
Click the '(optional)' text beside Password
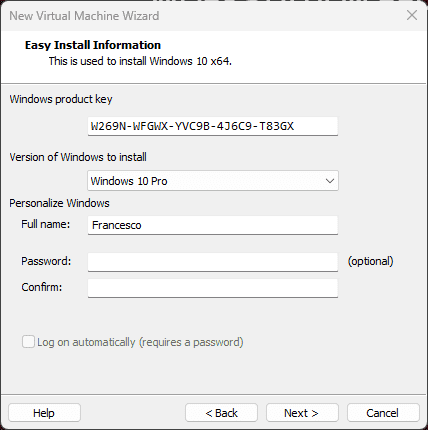[x=370, y=261]
